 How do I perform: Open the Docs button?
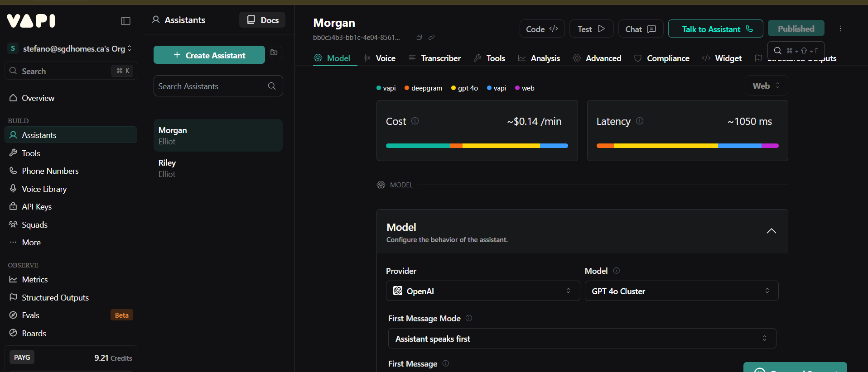pos(262,20)
